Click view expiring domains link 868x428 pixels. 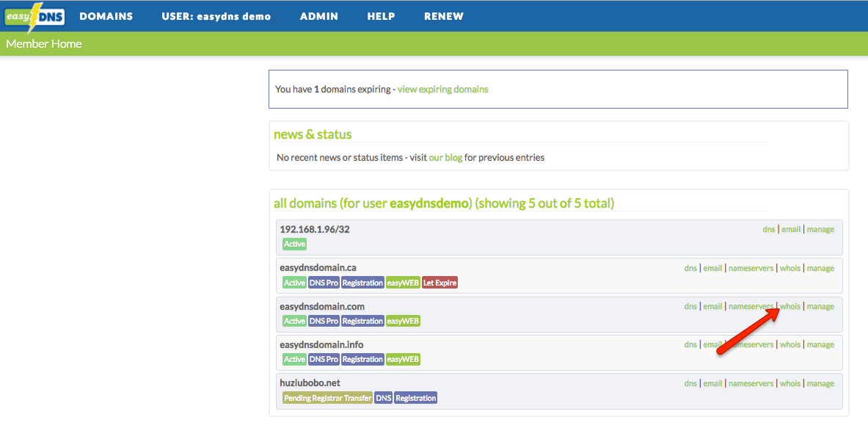click(x=442, y=88)
